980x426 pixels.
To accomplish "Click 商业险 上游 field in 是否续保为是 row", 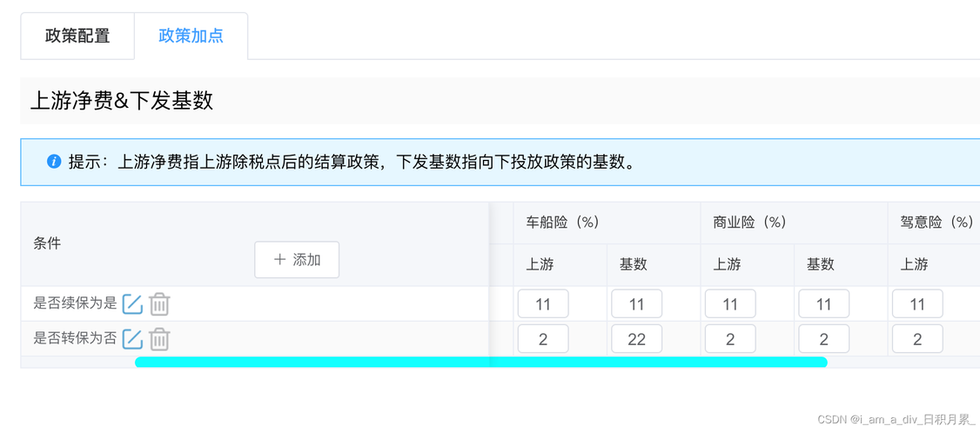I will pyautogui.click(x=730, y=304).
